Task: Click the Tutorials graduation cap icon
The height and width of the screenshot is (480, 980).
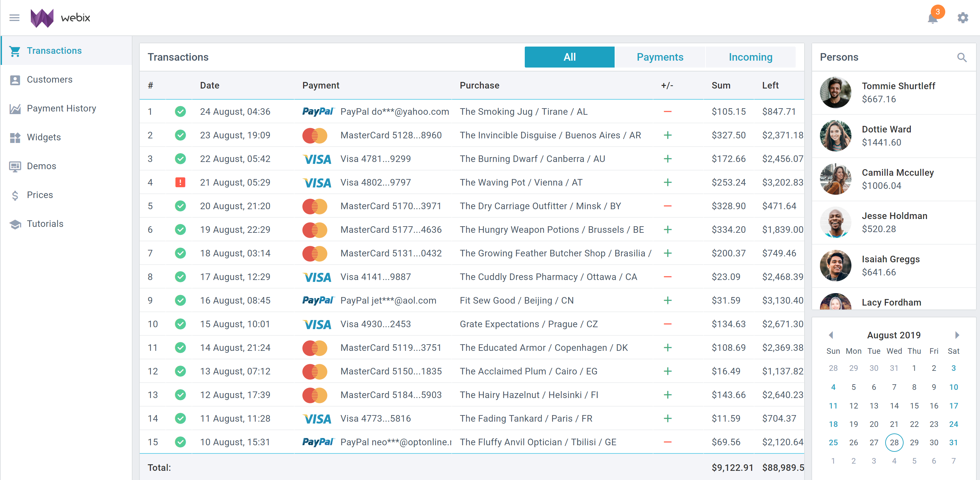Action: pyautogui.click(x=15, y=224)
